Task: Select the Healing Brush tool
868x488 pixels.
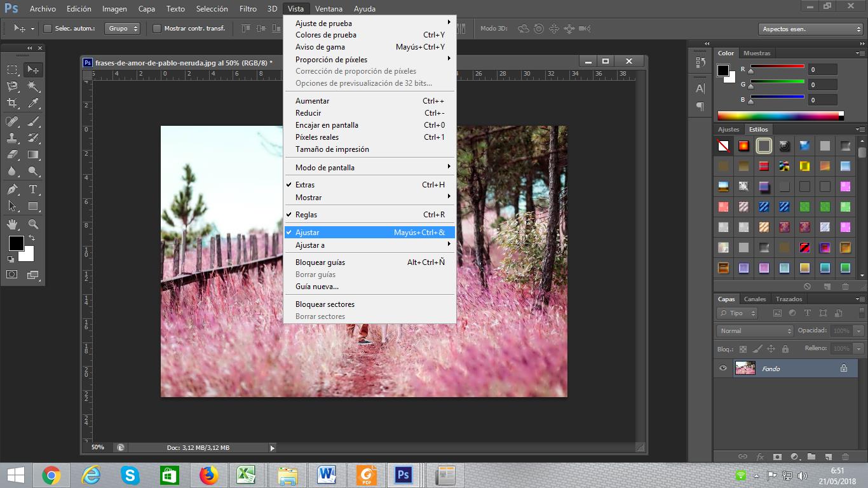Action: coord(12,121)
